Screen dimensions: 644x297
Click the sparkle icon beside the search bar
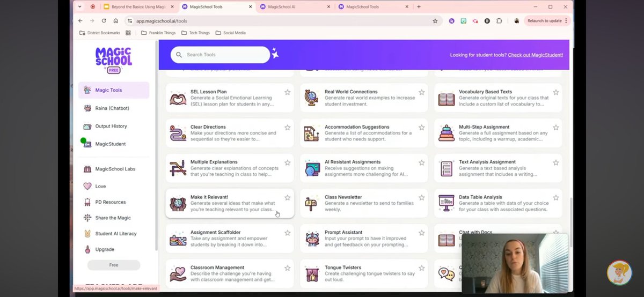(x=275, y=53)
